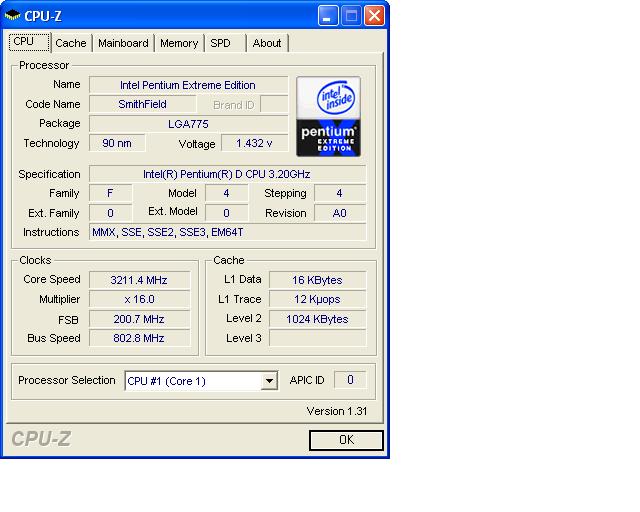Click the CPU-Z chip icon in title bar
This screenshot has height=512, width=640.
click(x=12, y=16)
